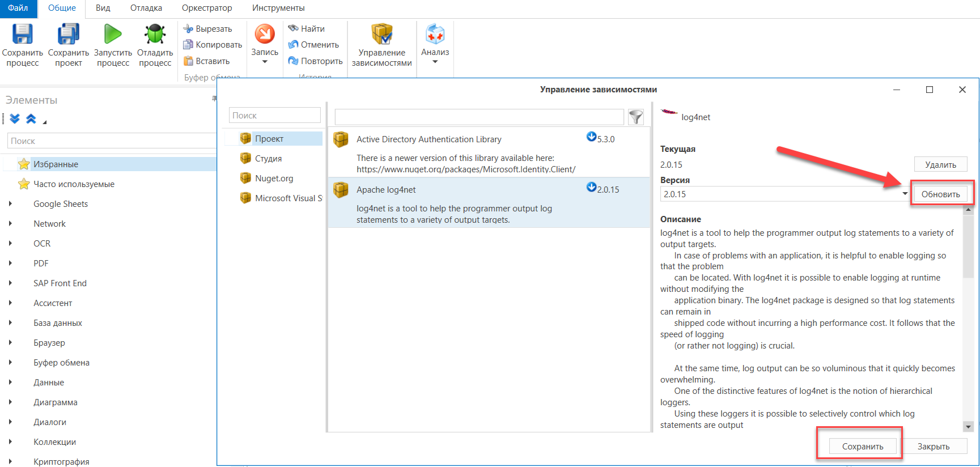Select Nuget.org package source

pos(274,179)
